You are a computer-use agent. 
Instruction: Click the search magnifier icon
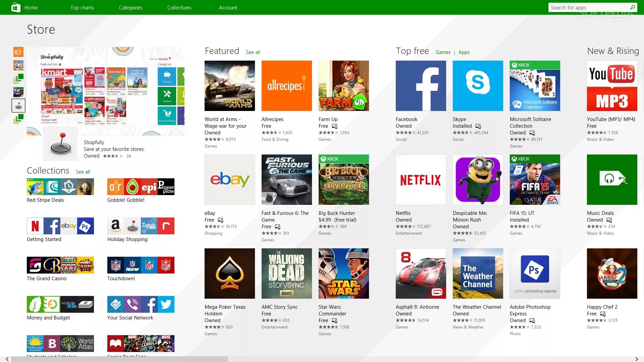pyautogui.click(x=632, y=7)
